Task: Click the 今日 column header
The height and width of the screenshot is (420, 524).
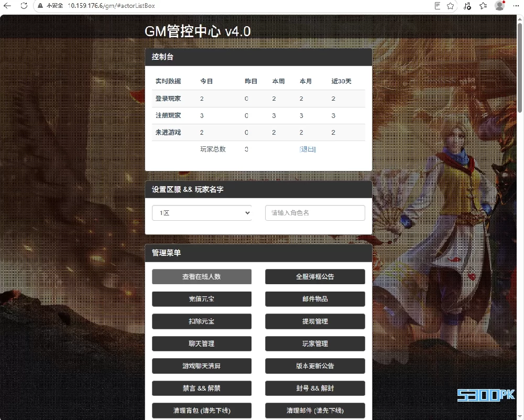Action: click(x=206, y=81)
